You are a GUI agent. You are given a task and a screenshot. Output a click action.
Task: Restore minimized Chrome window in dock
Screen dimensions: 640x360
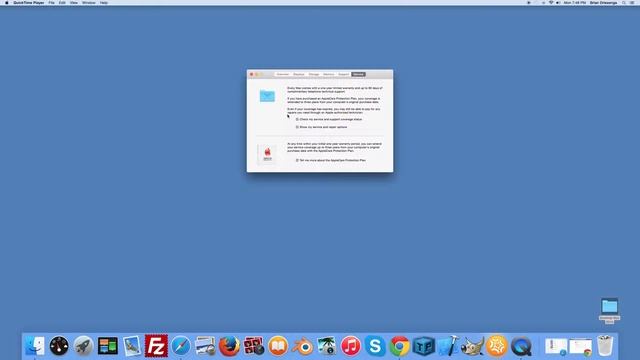point(580,347)
